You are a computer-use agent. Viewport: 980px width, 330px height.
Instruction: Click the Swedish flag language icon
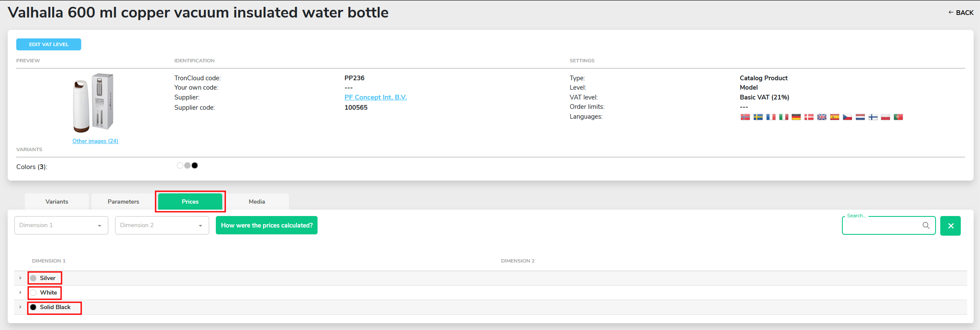(758, 117)
